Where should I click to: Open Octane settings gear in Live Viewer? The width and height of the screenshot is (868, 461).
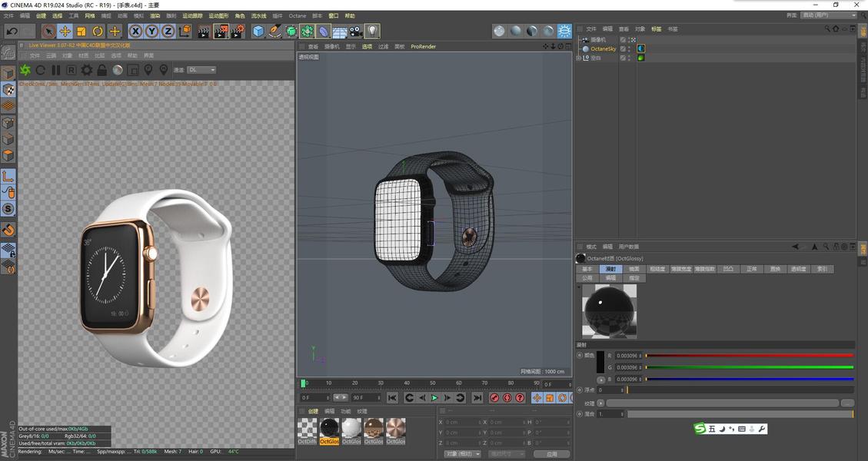(87, 70)
